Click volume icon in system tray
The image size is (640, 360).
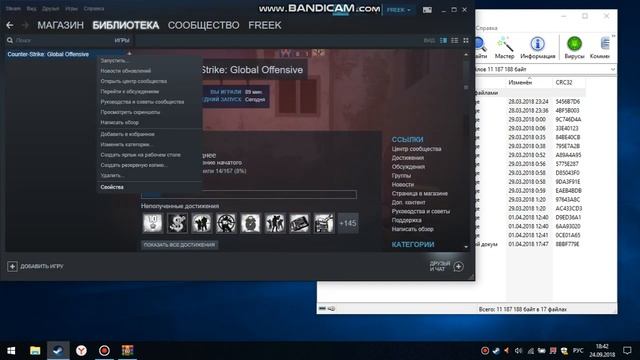click(x=518, y=351)
